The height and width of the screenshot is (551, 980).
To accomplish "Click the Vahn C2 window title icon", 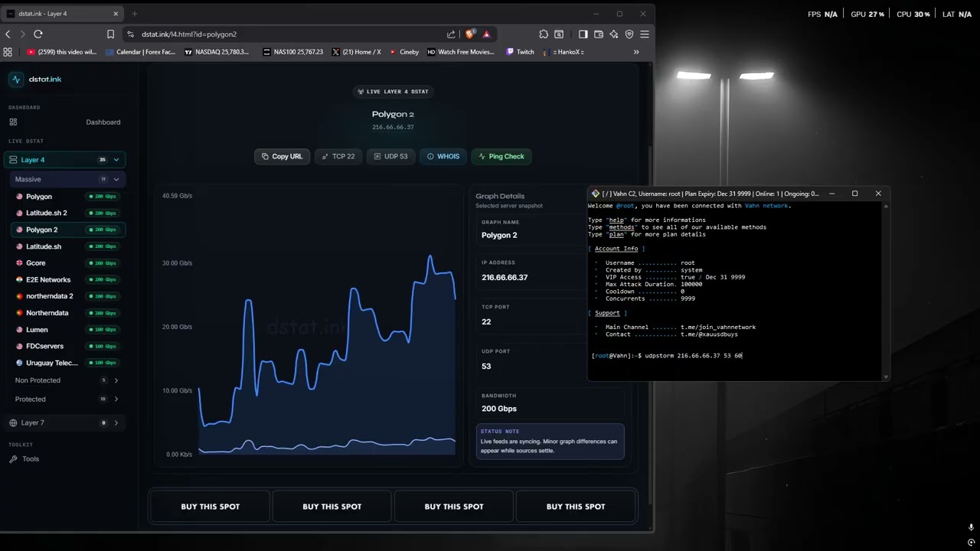I will pos(596,194).
